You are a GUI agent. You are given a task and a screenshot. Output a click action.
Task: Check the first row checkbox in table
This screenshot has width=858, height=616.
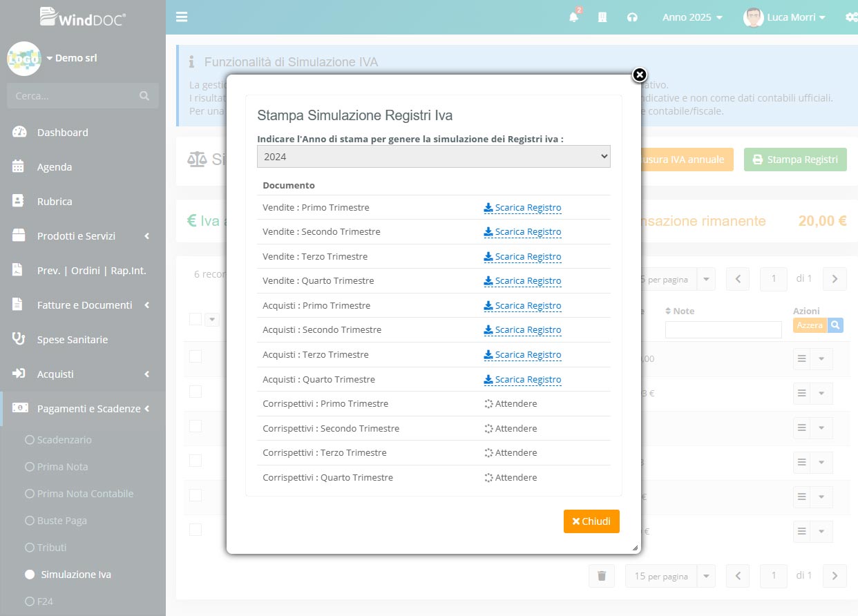[x=196, y=356]
